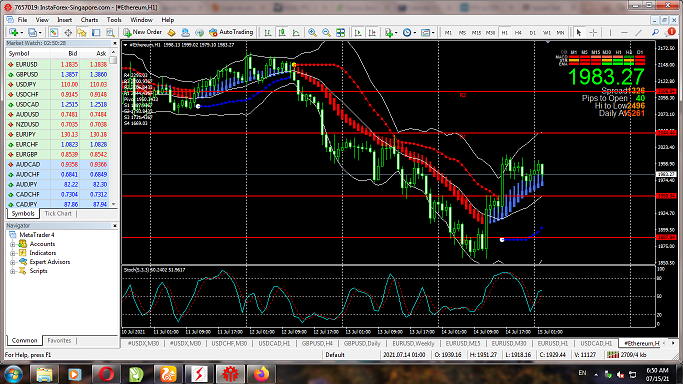Image resolution: width=683 pixels, height=384 pixels.
Task: Expand the Profiles dropdown arrow
Action: point(40,33)
